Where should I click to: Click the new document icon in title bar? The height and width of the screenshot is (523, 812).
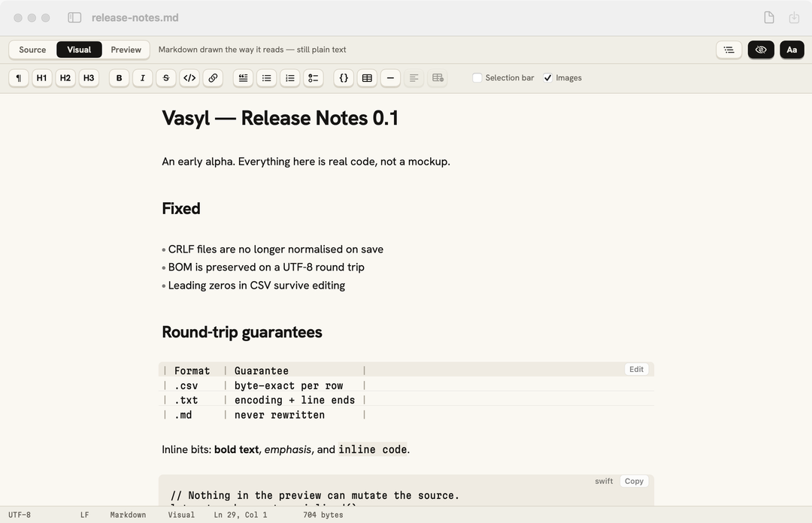coord(769,17)
